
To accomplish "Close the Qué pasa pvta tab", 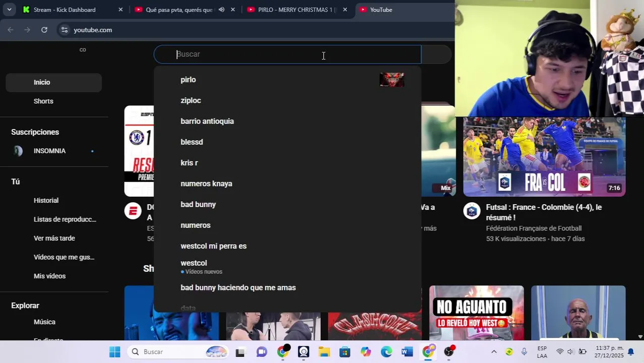I will (233, 10).
